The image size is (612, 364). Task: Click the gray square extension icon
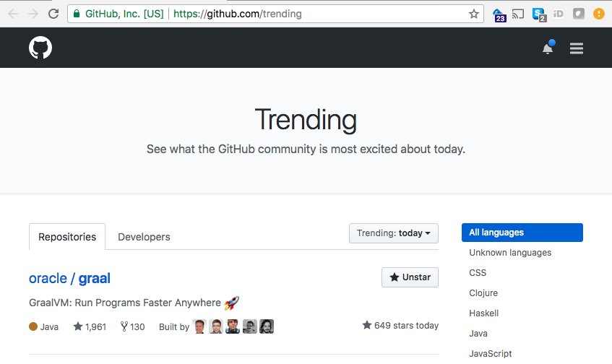[x=579, y=14]
